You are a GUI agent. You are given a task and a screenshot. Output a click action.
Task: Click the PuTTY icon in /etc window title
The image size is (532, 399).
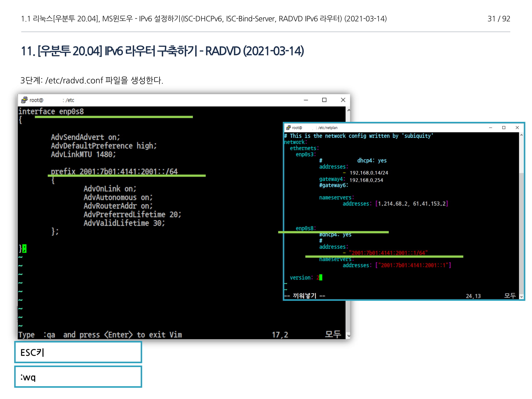pyautogui.click(x=24, y=100)
